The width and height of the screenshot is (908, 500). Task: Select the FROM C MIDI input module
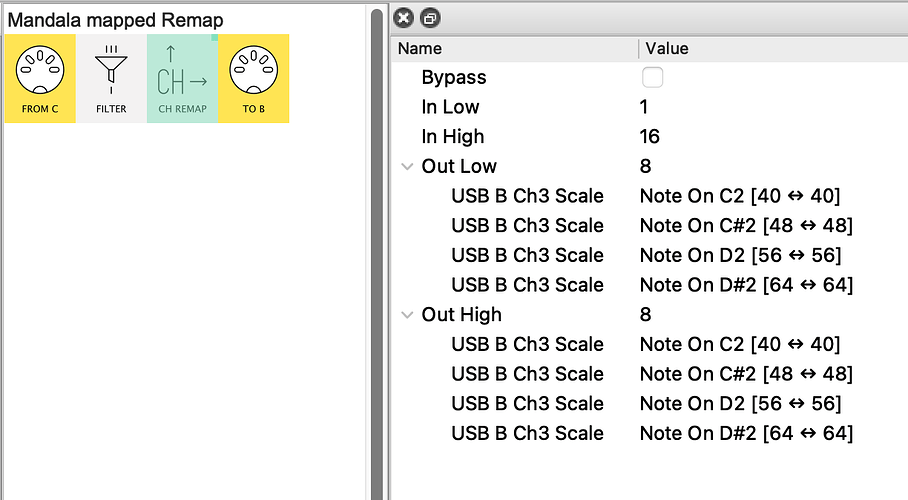[40, 78]
